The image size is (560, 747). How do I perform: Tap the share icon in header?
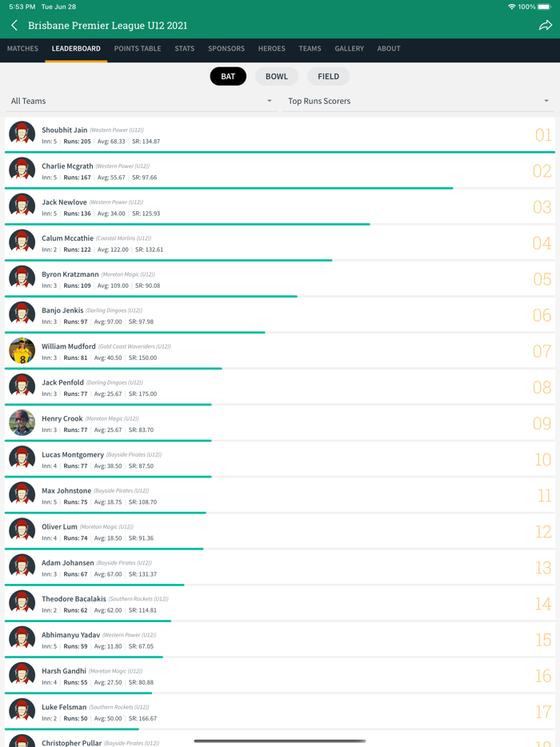tap(545, 26)
